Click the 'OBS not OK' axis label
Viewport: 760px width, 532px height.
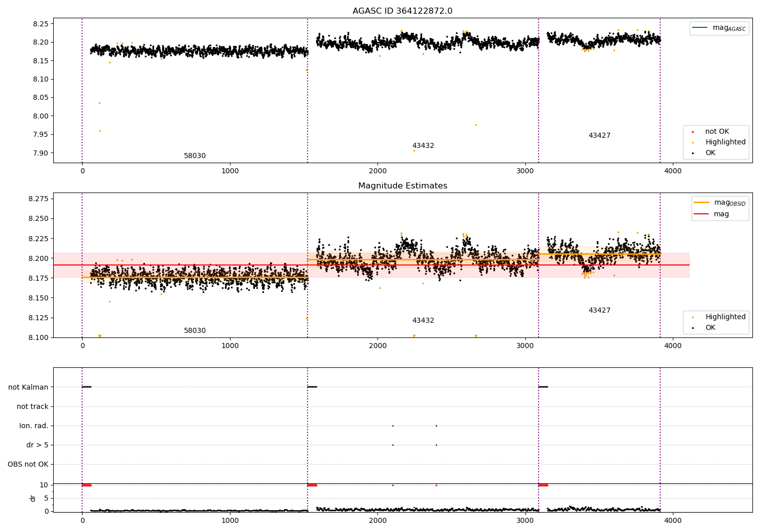[x=28, y=465]
